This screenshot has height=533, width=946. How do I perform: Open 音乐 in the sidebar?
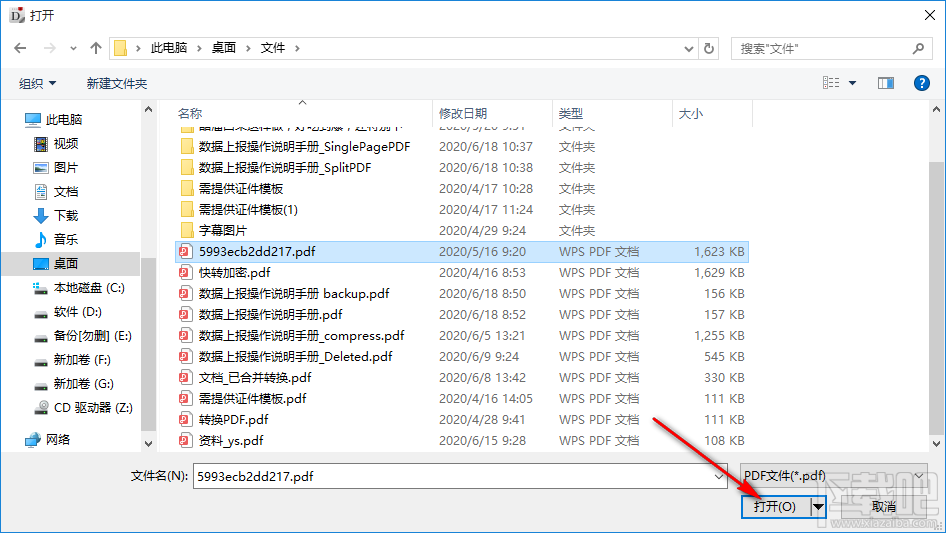66,240
